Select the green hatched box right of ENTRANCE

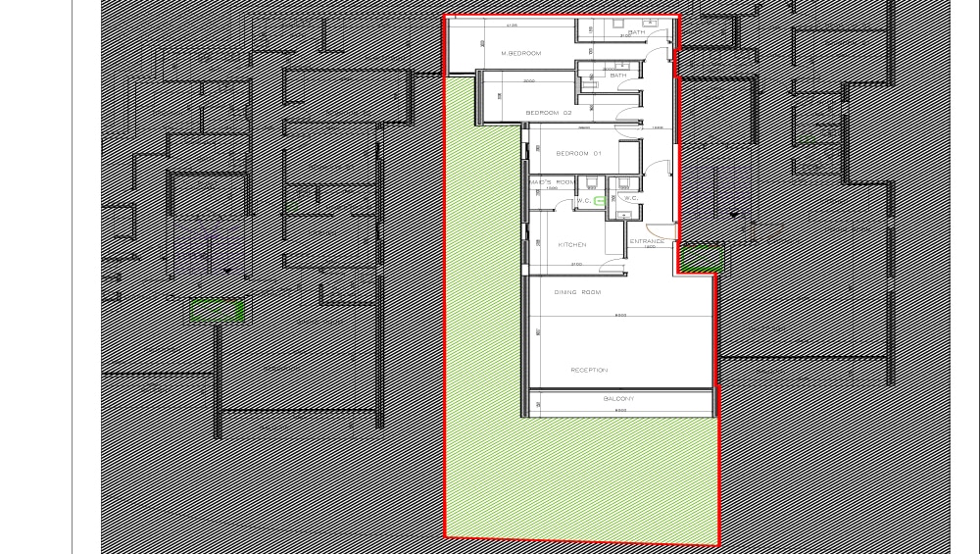702,258
